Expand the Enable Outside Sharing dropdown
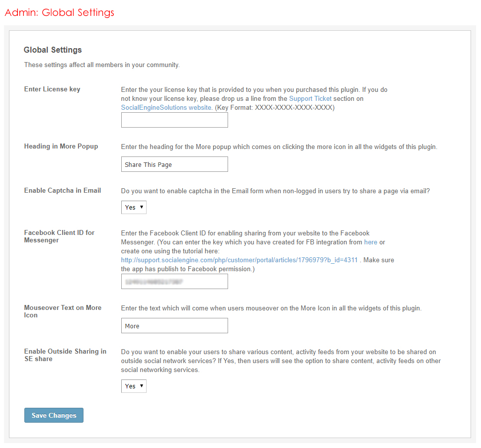This screenshot has height=448, width=481. (x=134, y=386)
